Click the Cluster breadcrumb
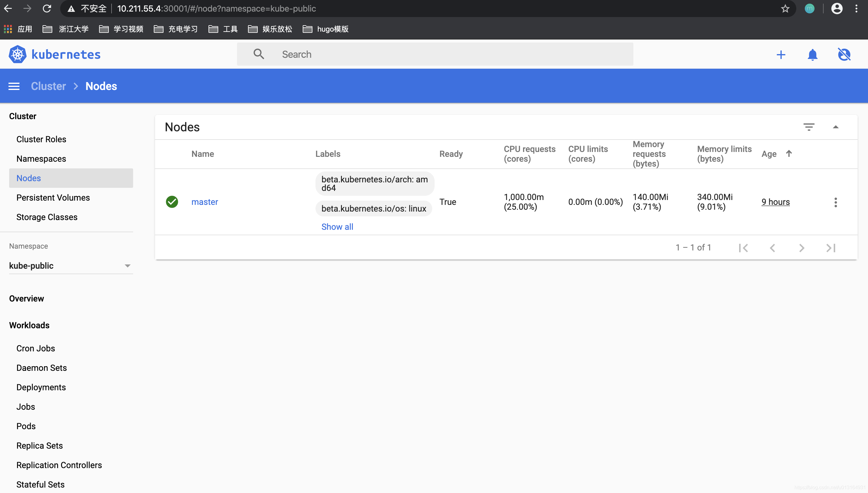This screenshot has width=868, height=493. tap(48, 86)
